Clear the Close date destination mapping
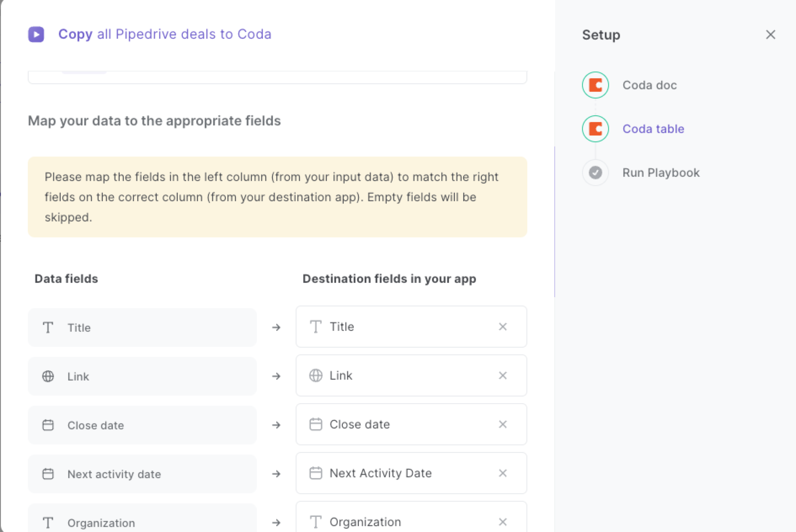This screenshot has width=796, height=532. click(502, 424)
